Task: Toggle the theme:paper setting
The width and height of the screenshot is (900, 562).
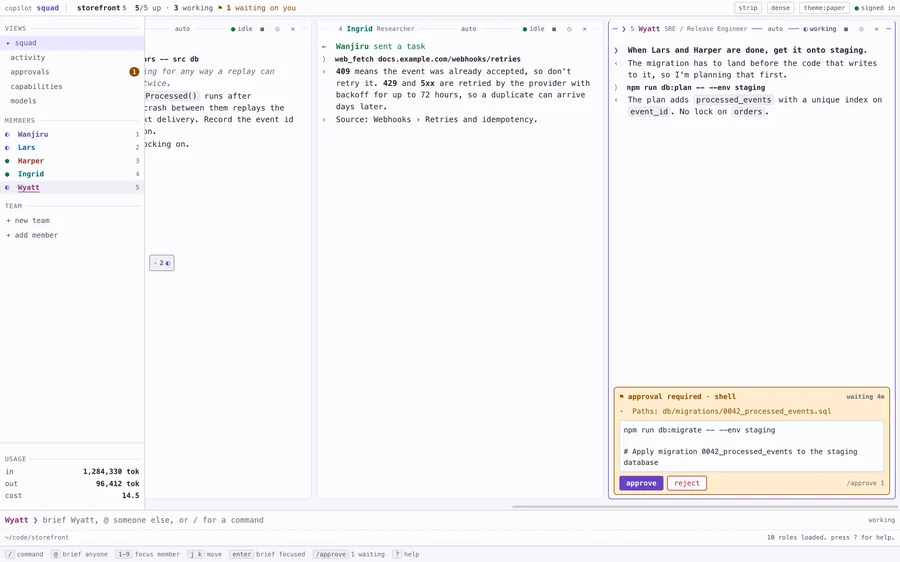Action: tap(824, 8)
